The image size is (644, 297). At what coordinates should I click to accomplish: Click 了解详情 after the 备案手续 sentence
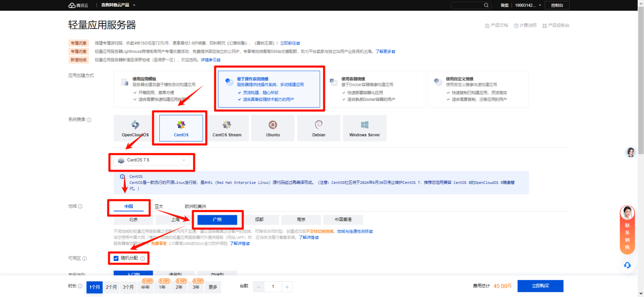[x=309, y=237]
